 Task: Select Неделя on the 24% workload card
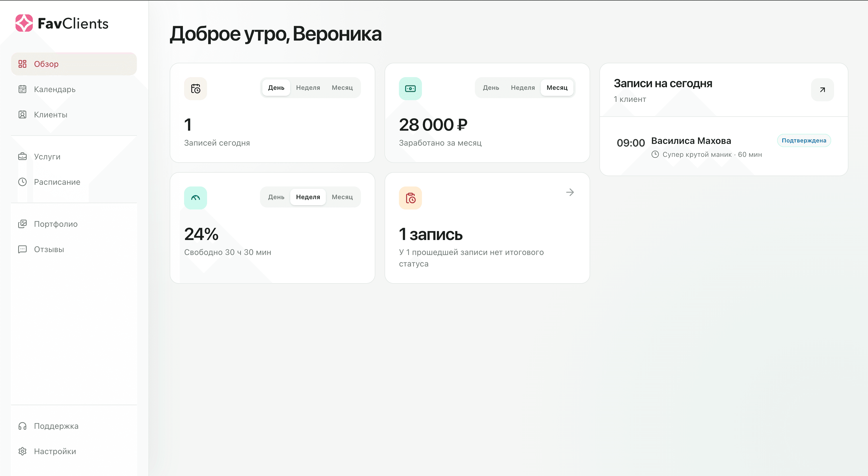coord(308,197)
